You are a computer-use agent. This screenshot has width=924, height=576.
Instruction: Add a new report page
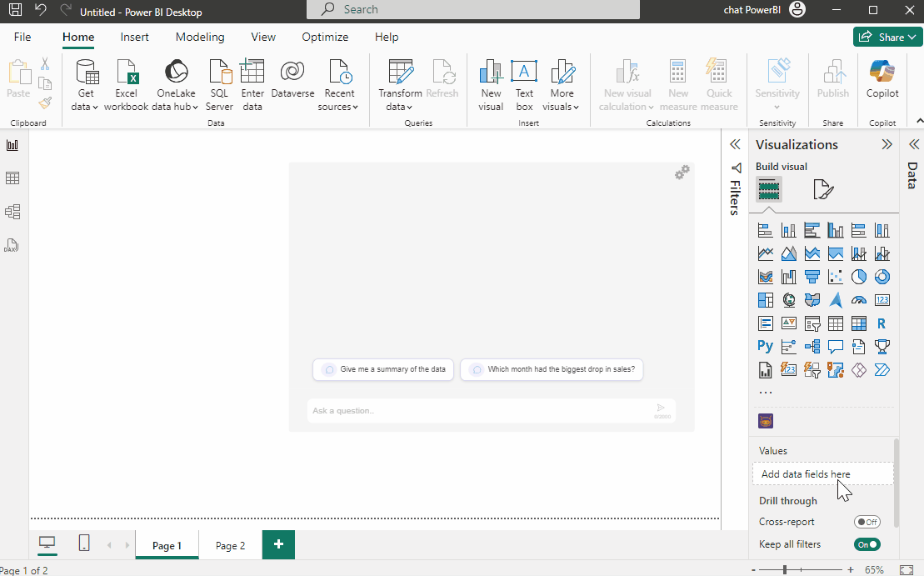[279, 544]
